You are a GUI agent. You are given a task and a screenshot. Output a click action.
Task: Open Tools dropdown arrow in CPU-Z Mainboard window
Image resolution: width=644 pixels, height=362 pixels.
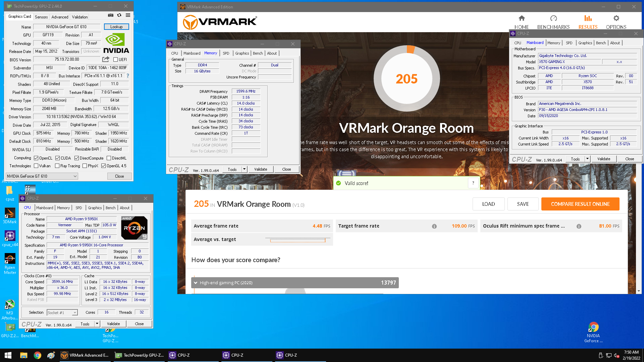[x=587, y=159]
